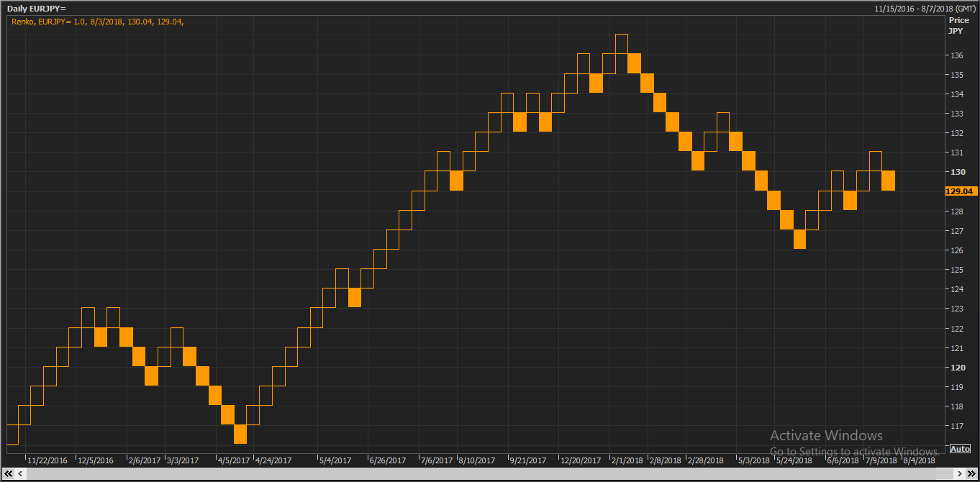
Task: Click the Daily EURJPY= chart title
Action: (37, 8)
